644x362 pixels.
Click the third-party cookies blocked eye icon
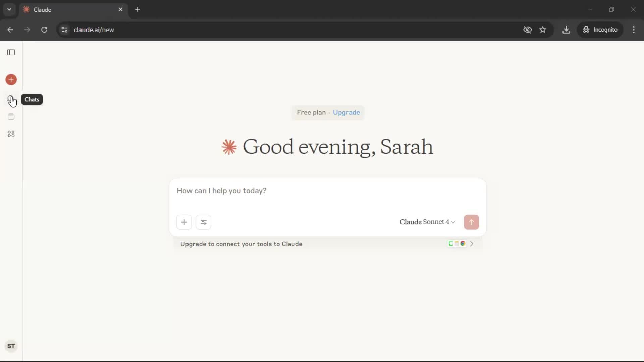tap(527, 30)
